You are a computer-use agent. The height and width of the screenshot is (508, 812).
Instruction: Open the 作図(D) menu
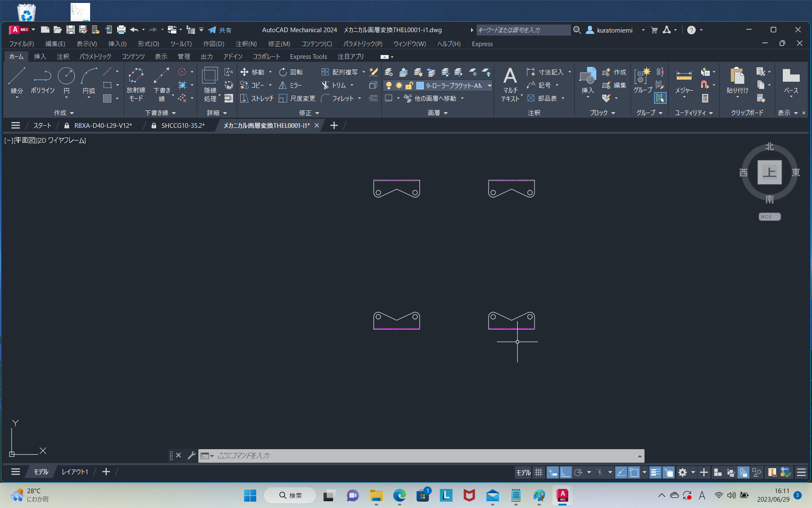pos(214,44)
